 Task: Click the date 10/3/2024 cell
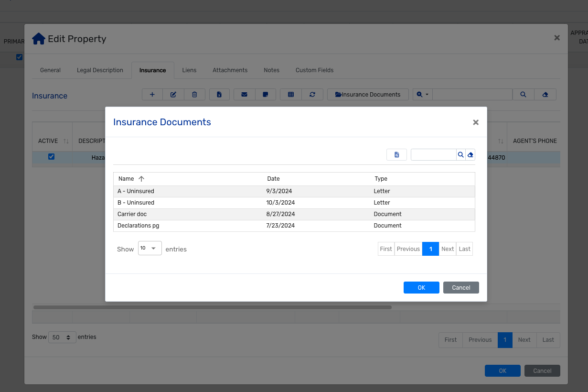point(280,203)
